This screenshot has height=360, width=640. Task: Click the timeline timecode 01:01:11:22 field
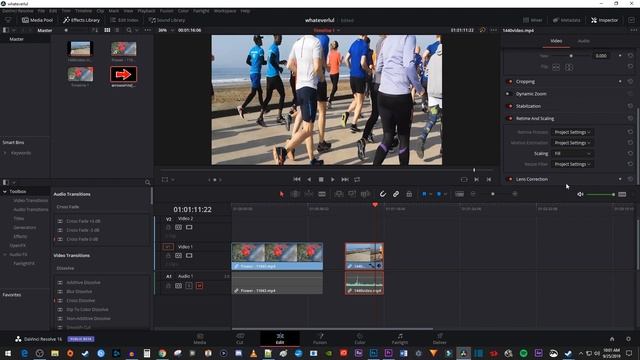pos(192,209)
